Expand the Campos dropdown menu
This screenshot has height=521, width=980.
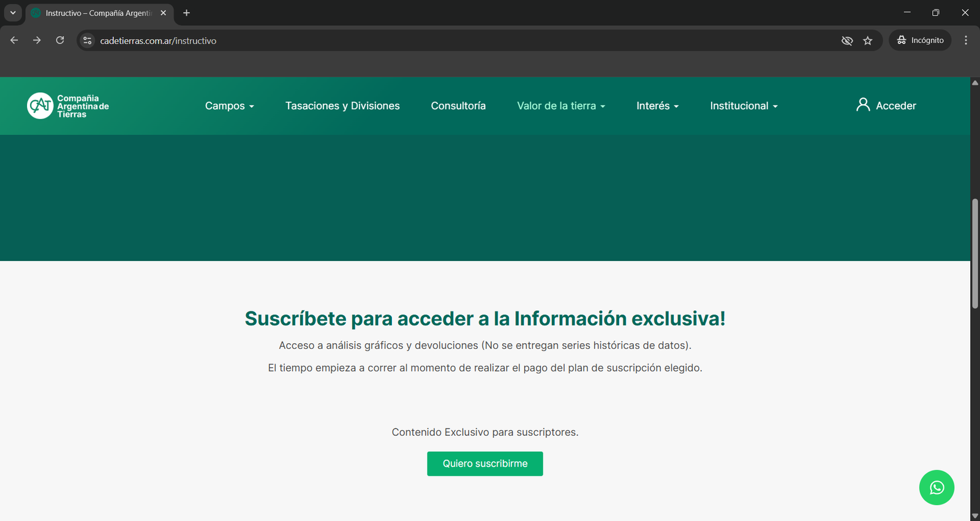[229, 106]
